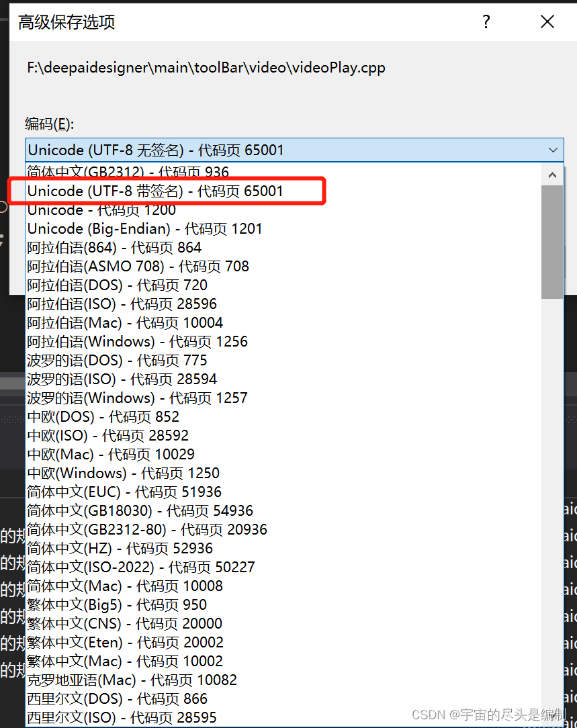The image size is (577, 728).
Task: Choose 西里尔文(DOS) - 代码页 866
Action: 118,698
